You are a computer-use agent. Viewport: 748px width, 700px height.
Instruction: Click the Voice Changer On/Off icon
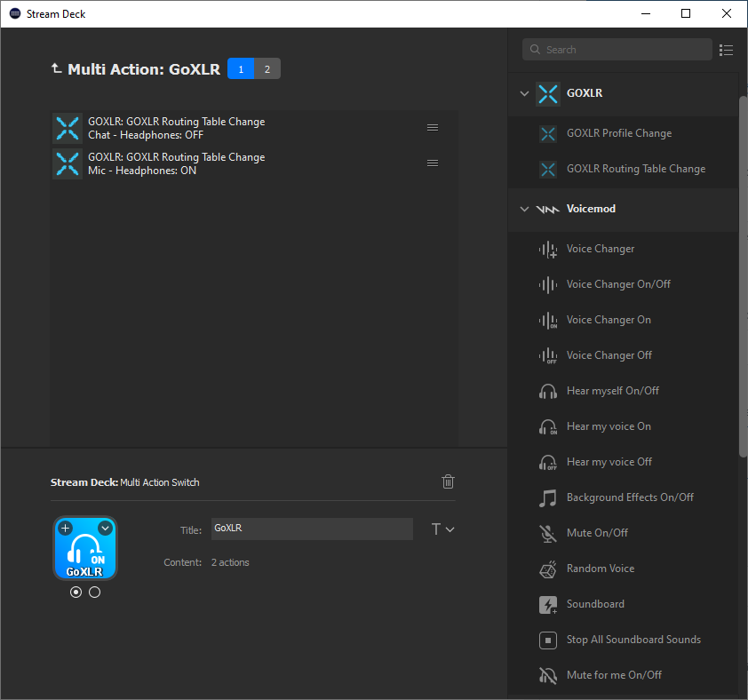pos(548,285)
